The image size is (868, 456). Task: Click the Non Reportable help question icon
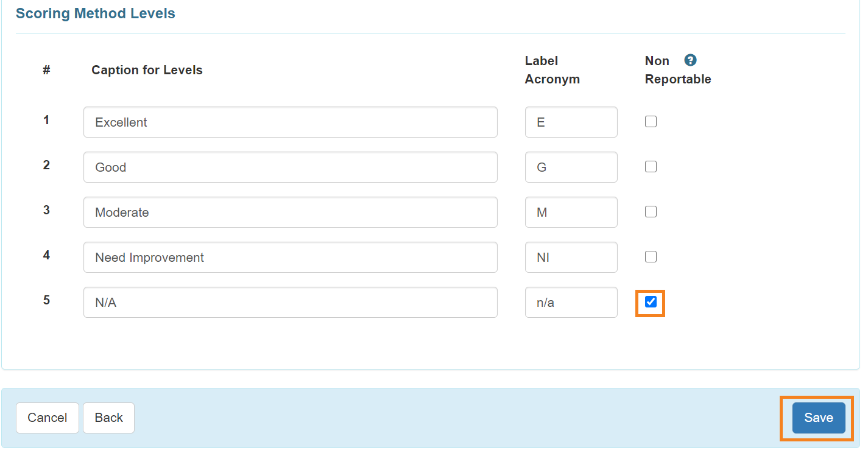coord(690,60)
